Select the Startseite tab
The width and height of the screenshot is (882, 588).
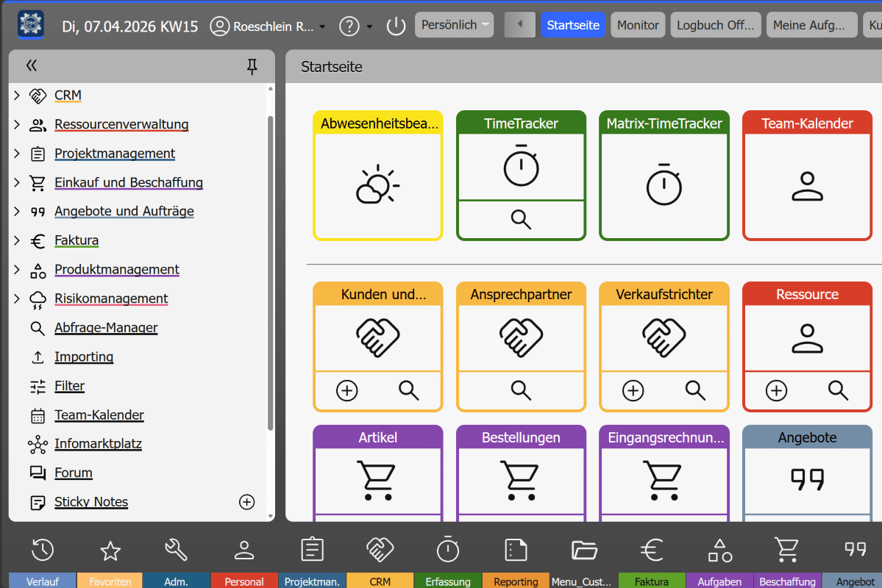point(572,24)
